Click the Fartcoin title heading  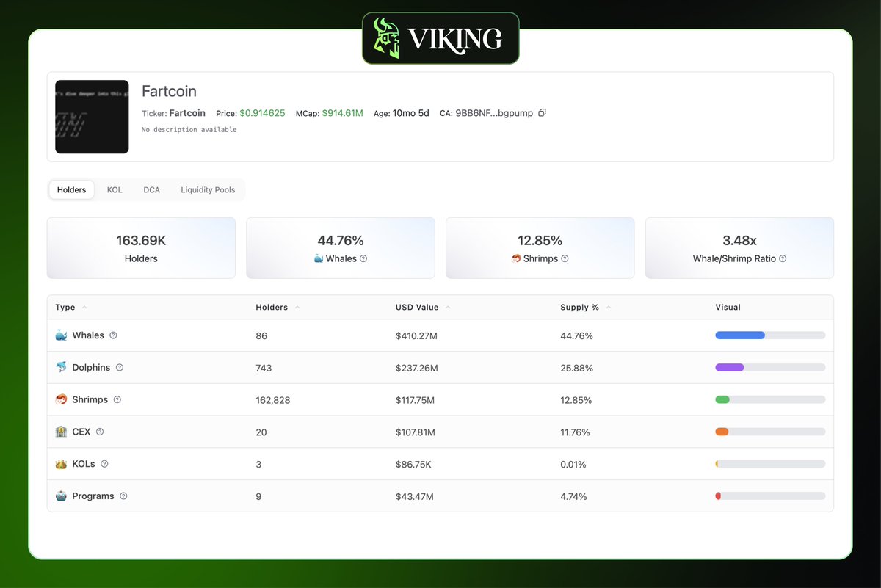(169, 92)
